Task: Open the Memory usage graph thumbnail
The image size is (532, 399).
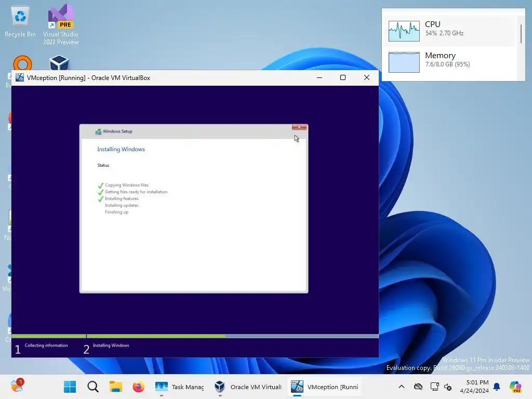Action: coord(404,62)
